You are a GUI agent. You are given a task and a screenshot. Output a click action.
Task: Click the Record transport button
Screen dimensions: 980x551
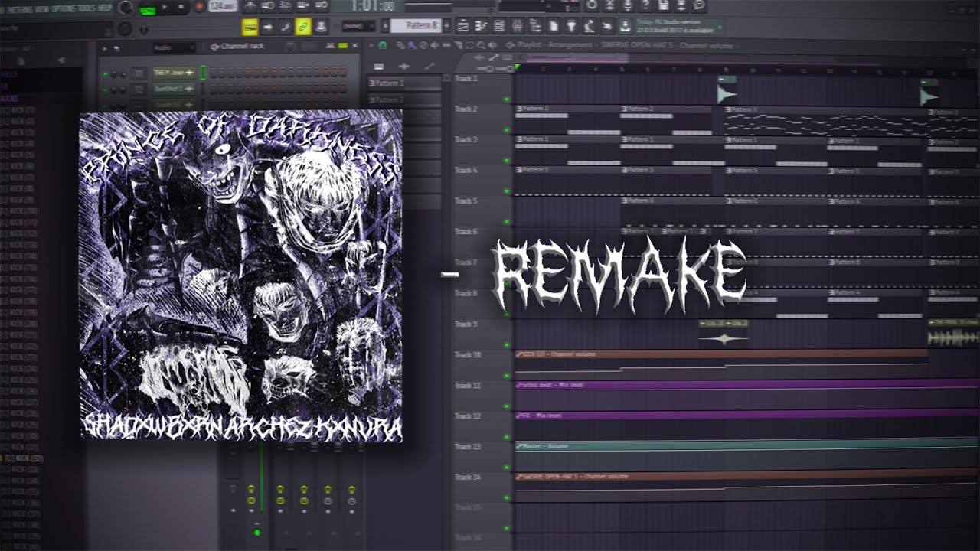199,7
